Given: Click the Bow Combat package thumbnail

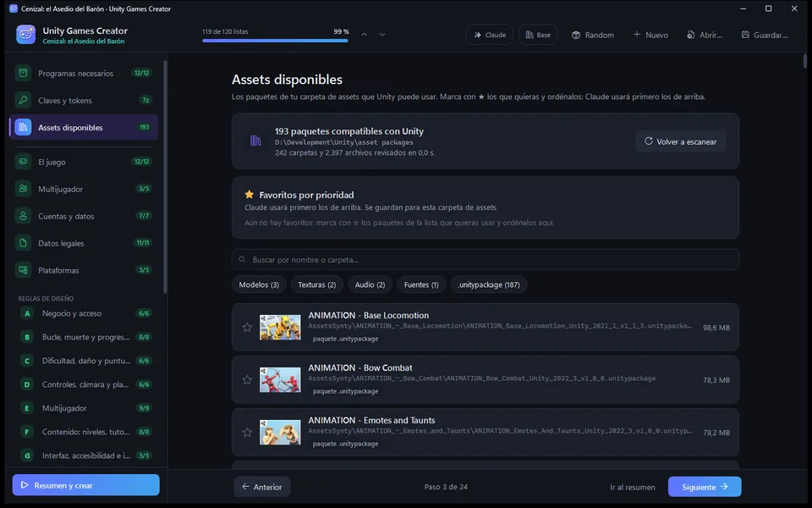Looking at the screenshot, I should [280, 379].
